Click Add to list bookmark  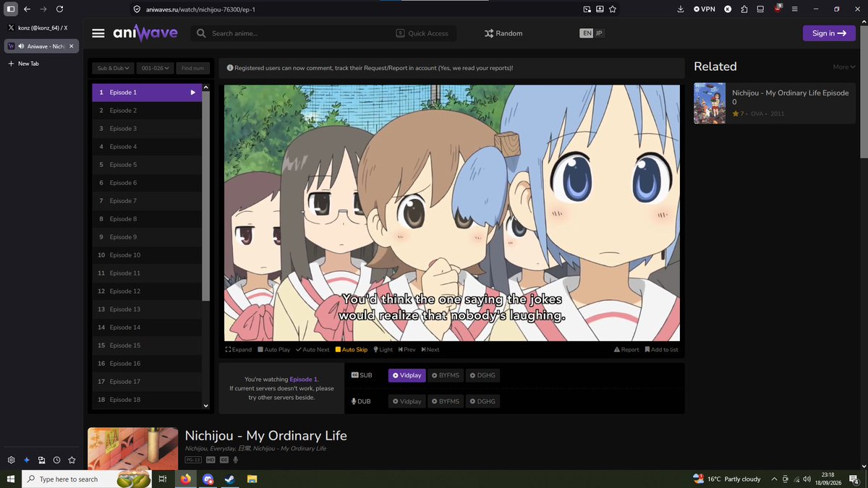click(662, 350)
